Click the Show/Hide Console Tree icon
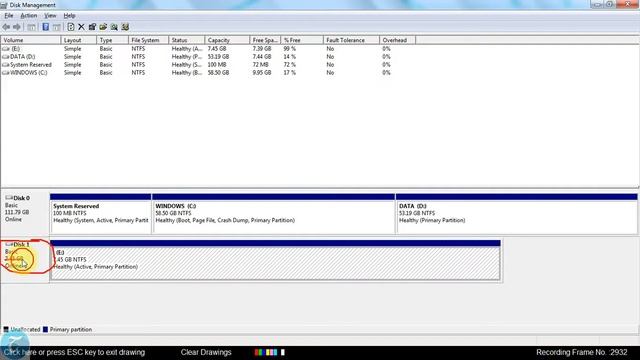Viewport: 640px width, 360px height. (31, 27)
